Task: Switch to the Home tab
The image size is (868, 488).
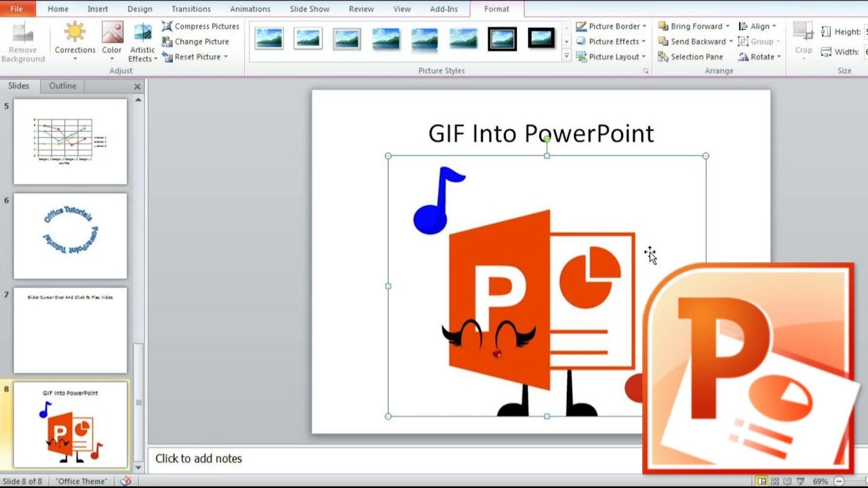Action: (x=58, y=9)
